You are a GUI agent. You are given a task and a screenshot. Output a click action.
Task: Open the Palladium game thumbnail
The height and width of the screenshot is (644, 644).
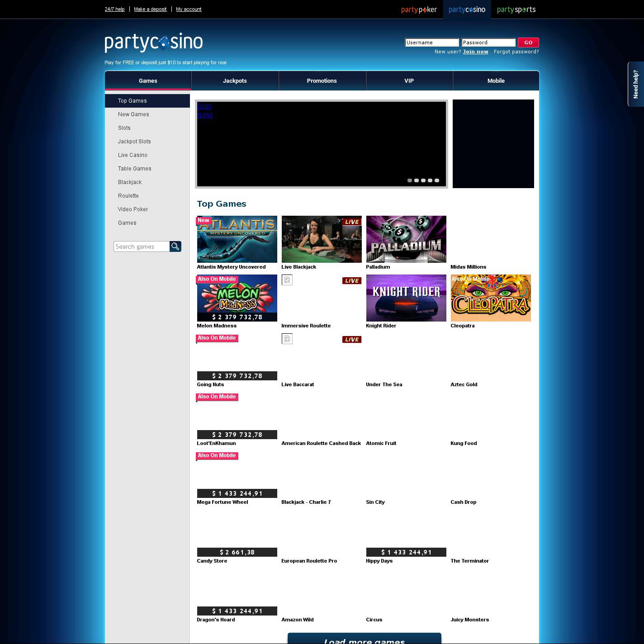(x=406, y=239)
